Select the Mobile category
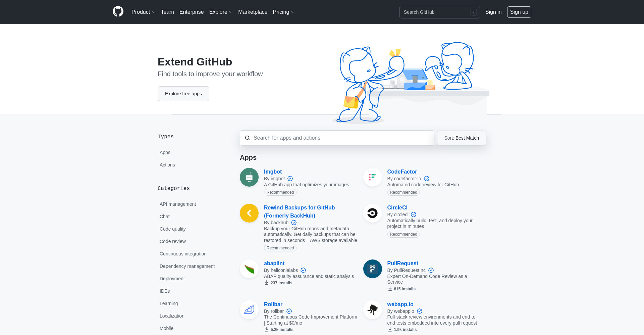The image size is (644, 335). pos(166,328)
